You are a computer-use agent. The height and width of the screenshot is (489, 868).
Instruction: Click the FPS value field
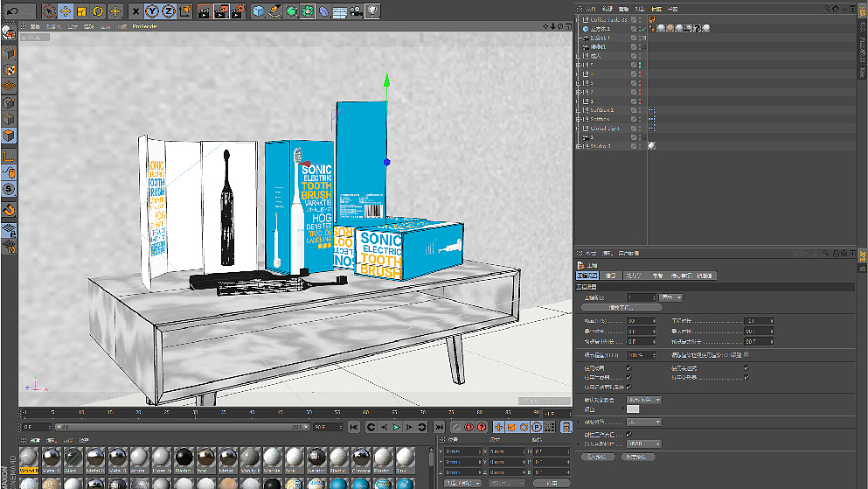(641, 321)
